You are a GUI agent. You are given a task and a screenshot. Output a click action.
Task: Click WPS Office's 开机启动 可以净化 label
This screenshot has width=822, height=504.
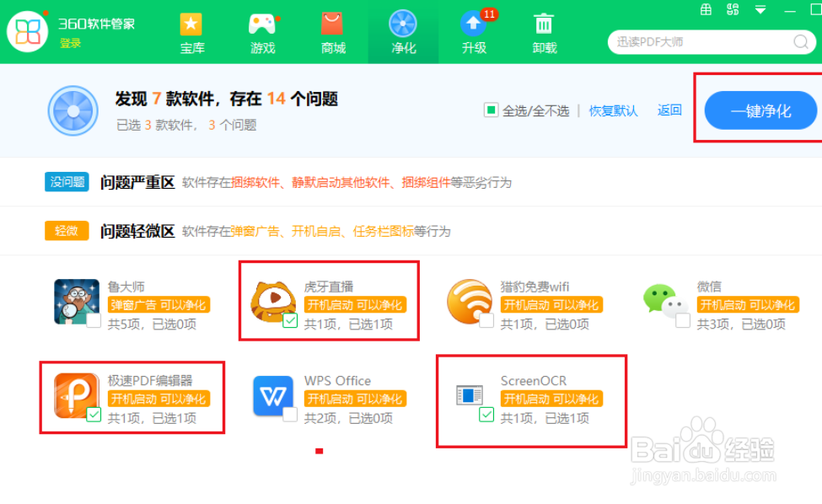pyautogui.click(x=355, y=399)
